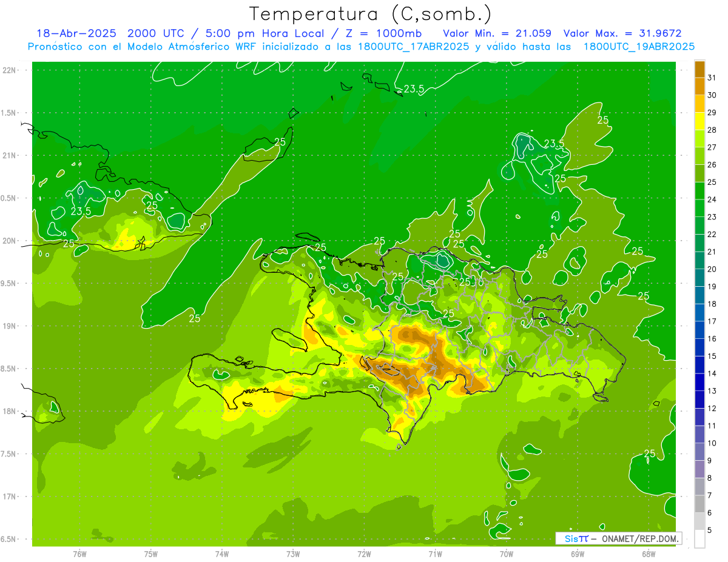Click the "9.5N" latitude axis label

[x=7, y=283]
